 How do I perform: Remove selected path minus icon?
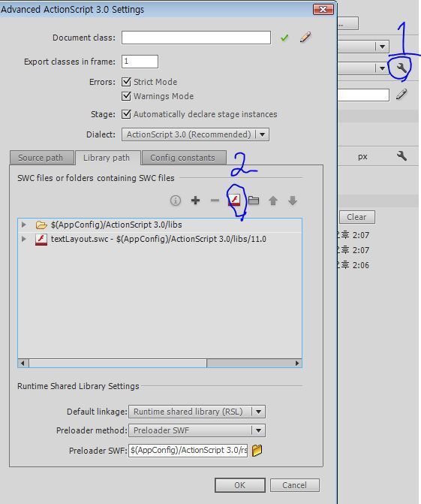coord(215,201)
